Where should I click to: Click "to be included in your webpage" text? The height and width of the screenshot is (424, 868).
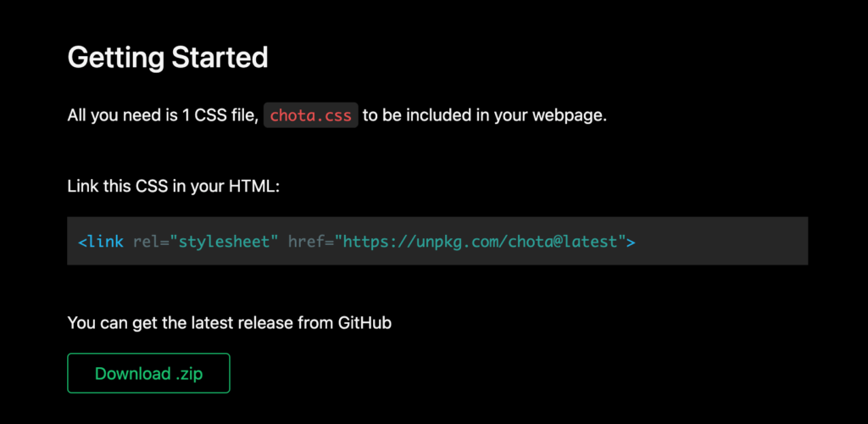(x=485, y=115)
